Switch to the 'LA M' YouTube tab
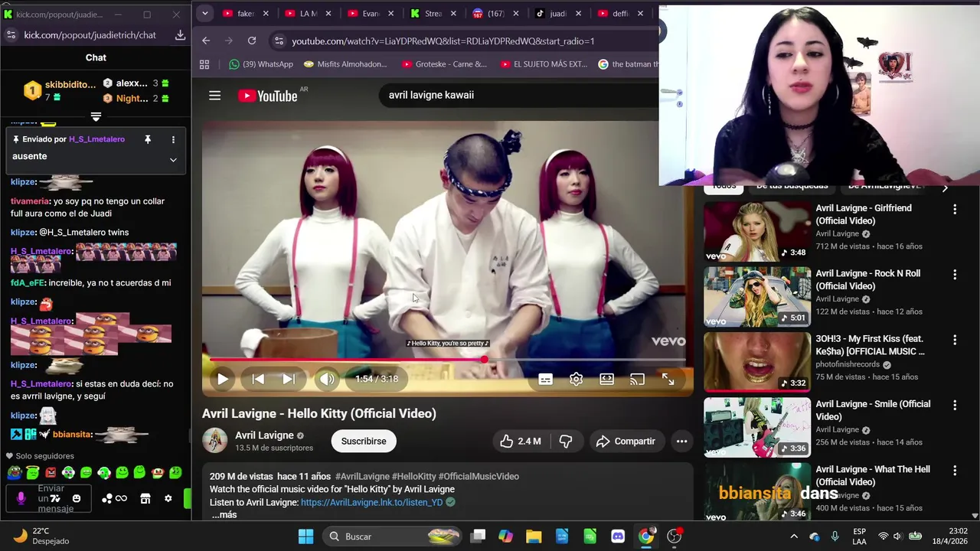Screen dimensions: 980x551 coord(308,13)
